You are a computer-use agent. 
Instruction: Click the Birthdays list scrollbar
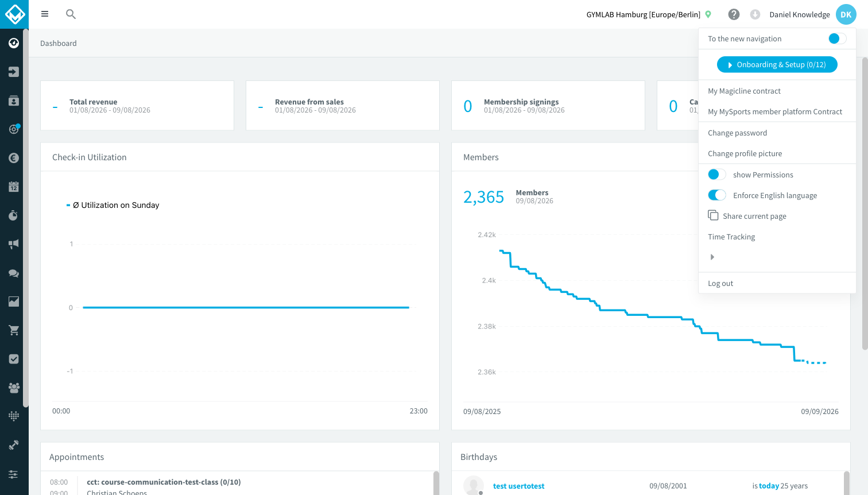click(x=847, y=483)
